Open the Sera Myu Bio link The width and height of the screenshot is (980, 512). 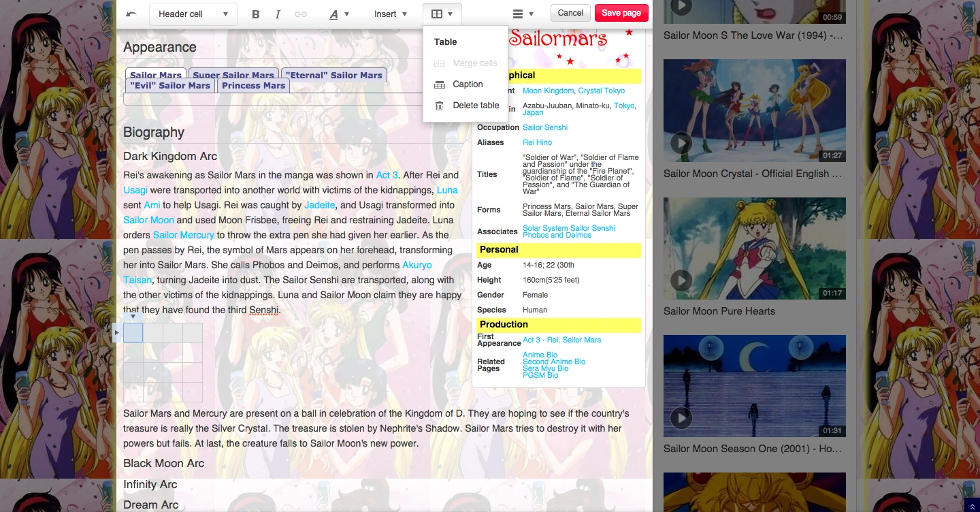[x=546, y=368]
